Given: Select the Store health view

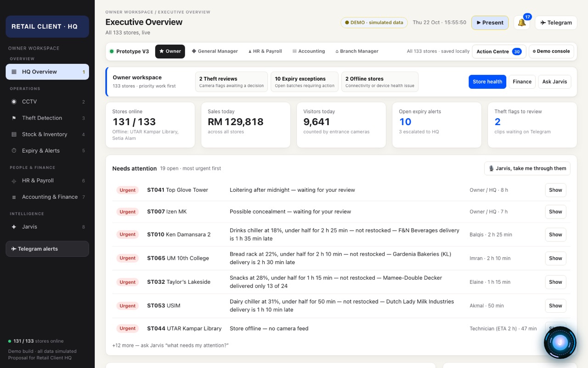Looking at the screenshot, I should (487, 82).
